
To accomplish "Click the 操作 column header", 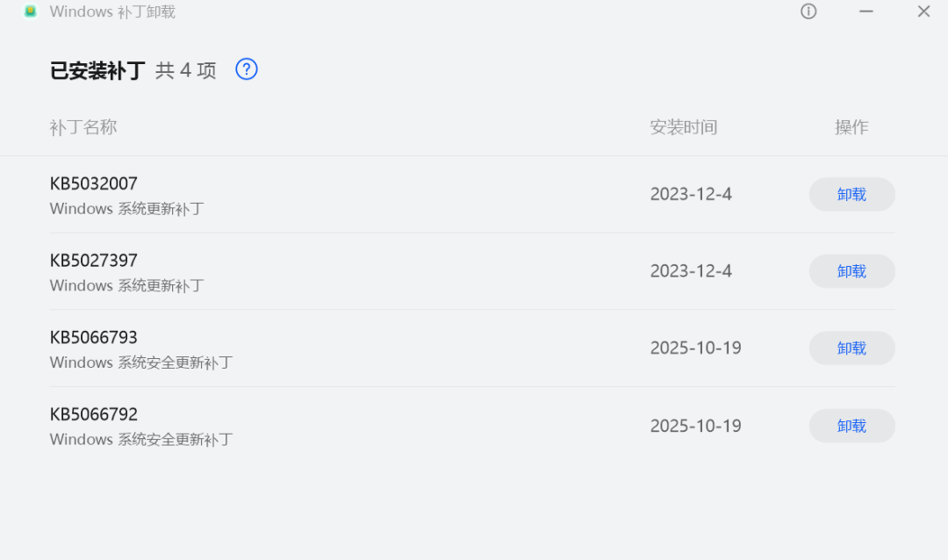I will tap(851, 127).
